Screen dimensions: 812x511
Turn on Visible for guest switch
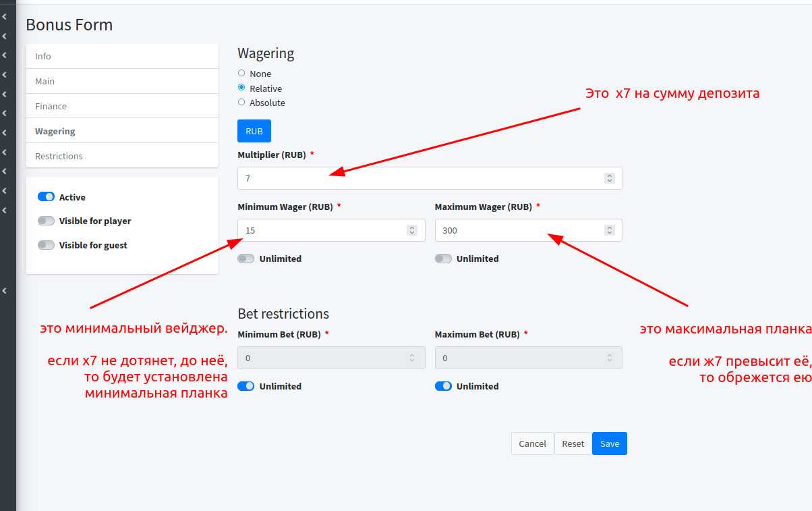coord(46,245)
